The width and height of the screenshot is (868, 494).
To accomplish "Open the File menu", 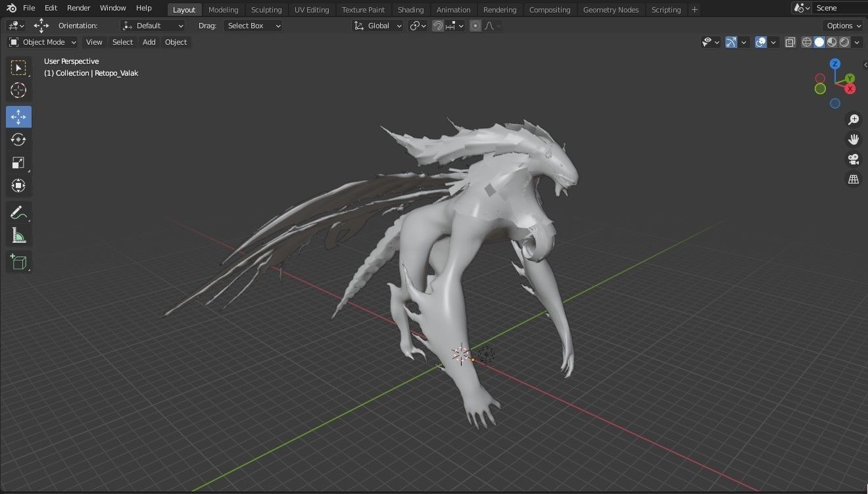I will (x=29, y=8).
